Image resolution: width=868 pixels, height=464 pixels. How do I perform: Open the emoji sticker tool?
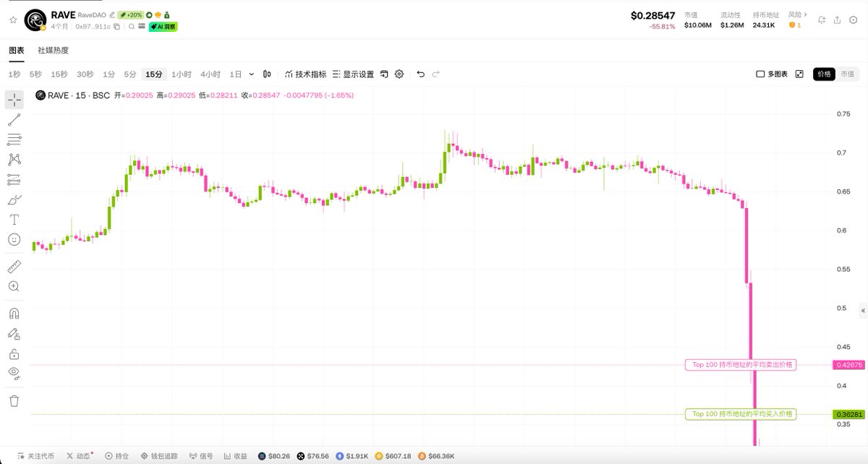[x=14, y=239]
